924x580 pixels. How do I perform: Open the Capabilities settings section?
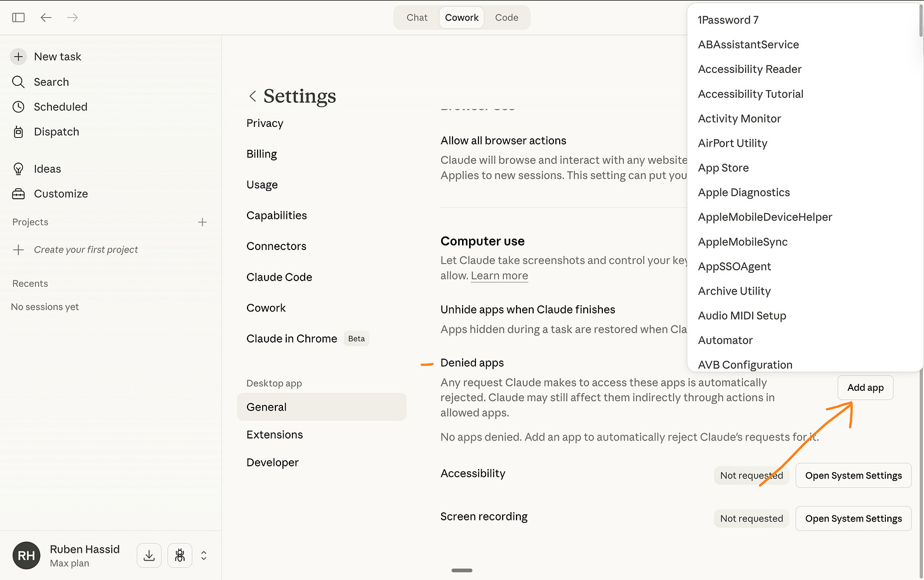tap(277, 216)
